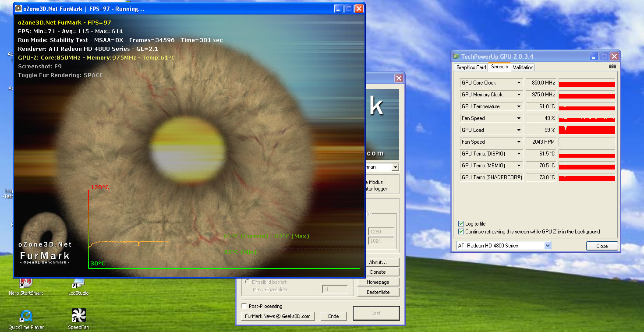Click the FurMark GPU-Z Core:850MHz overlay line
644x332 pixels.
click(x=96, y=58)
